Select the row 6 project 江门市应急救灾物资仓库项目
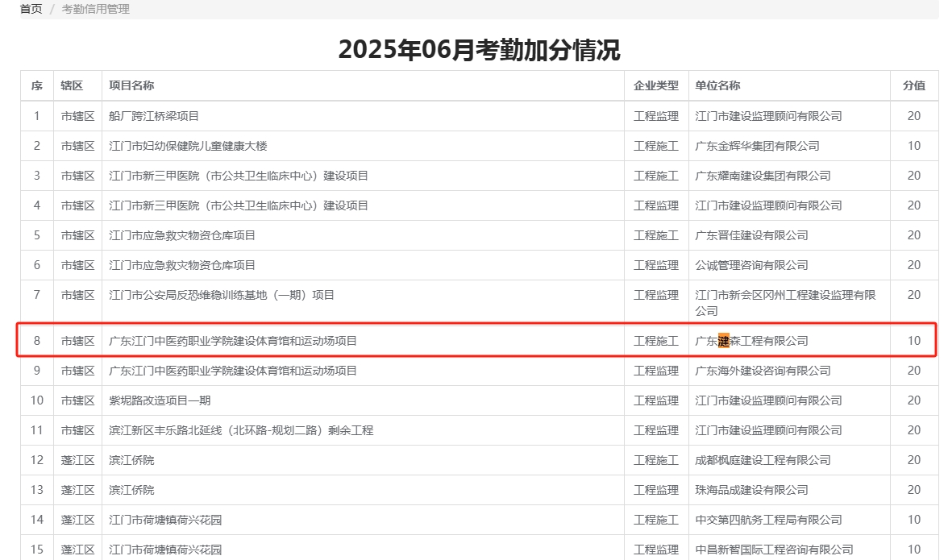The width and height of the screenshot is (948, 560). (182, 265)
